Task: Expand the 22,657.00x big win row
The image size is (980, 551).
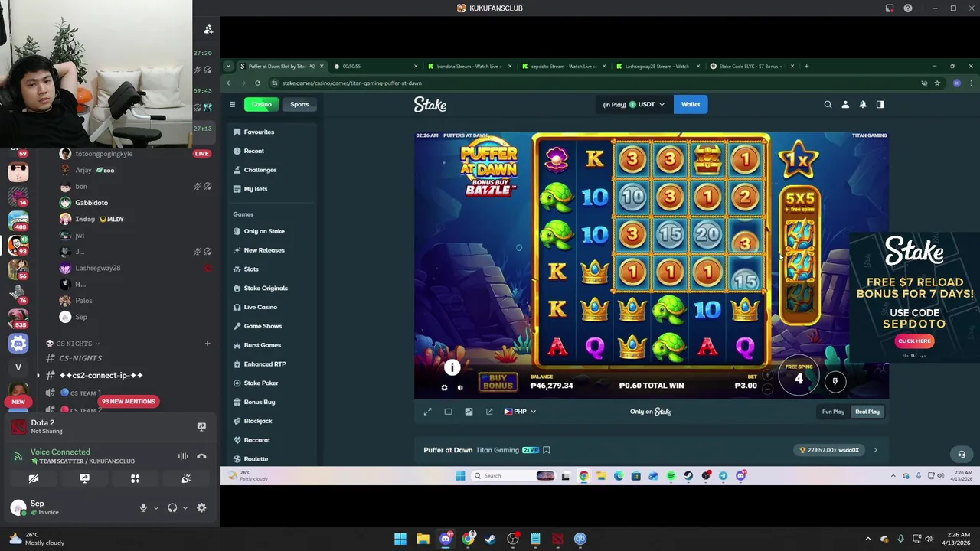Action: (875, 450)
